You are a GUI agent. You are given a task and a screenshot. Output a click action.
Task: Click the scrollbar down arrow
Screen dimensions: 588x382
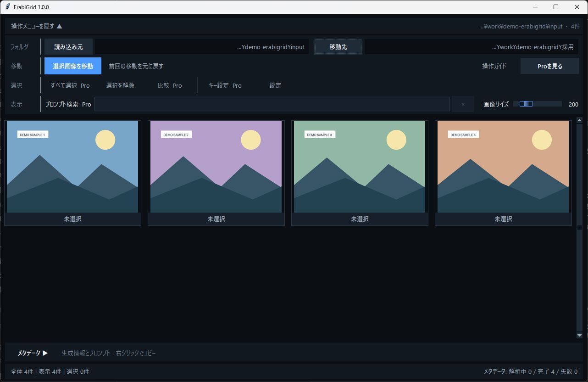[579, 336]
